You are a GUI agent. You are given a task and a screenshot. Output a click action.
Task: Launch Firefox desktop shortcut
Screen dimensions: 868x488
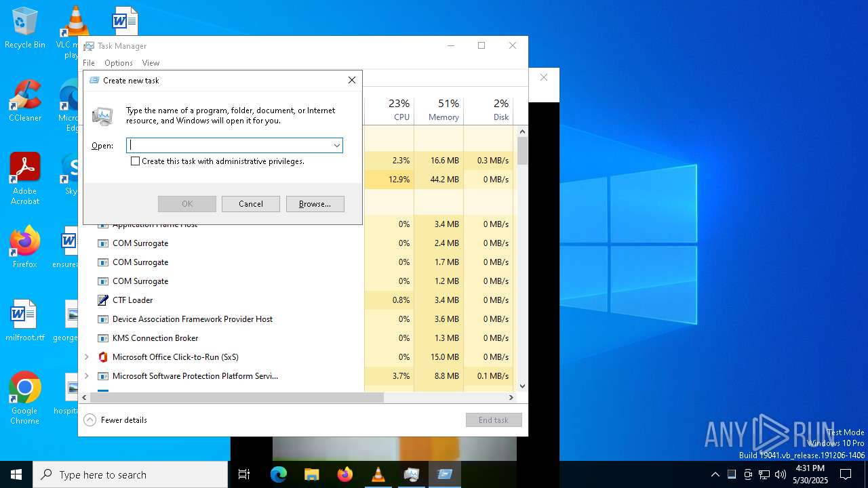[24, 247]
